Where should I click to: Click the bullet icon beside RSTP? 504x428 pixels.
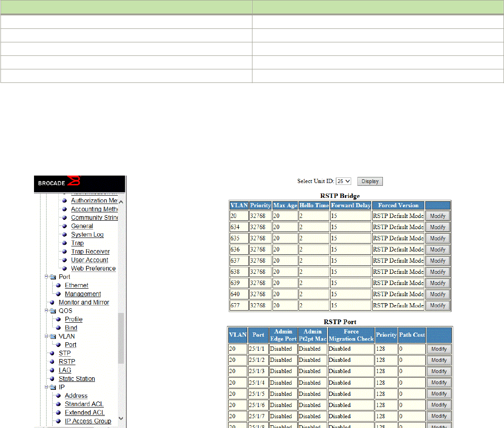pyautogui.click(x=52, y=362)
